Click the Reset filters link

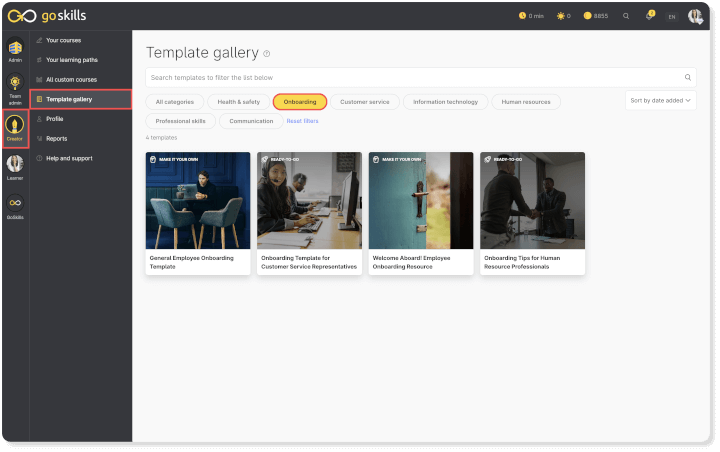click(x=303, y=121)
